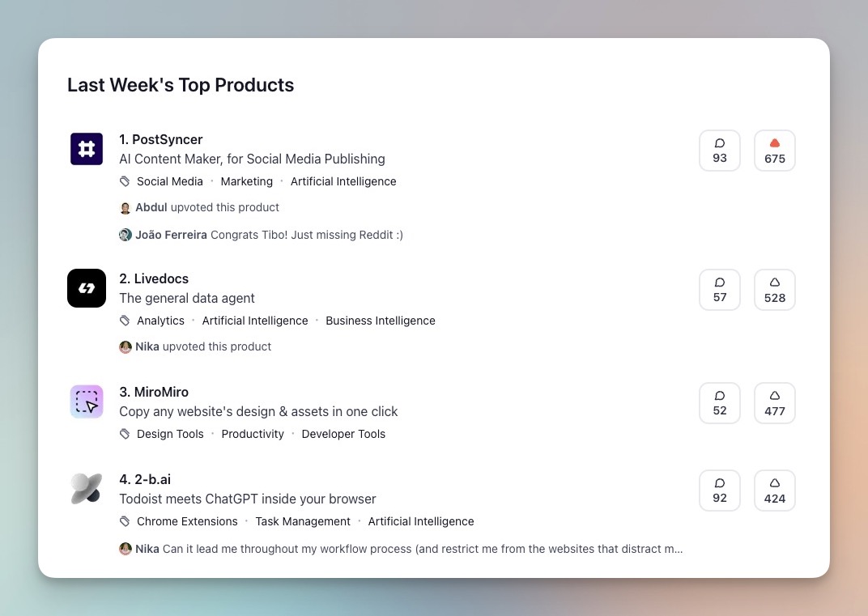Open the '4. 2-b.ai' title link
Viewport: 868px width, 616px height.
coord(145,479)
